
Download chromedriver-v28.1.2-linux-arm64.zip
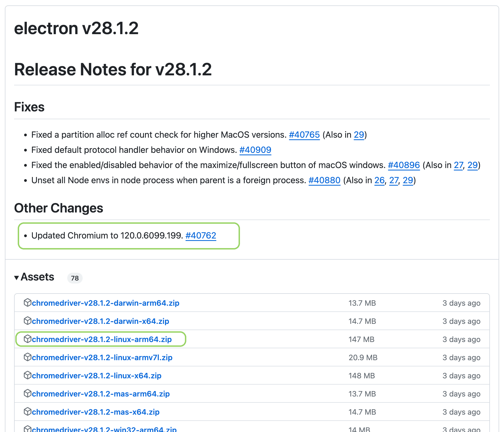(102, 339)
